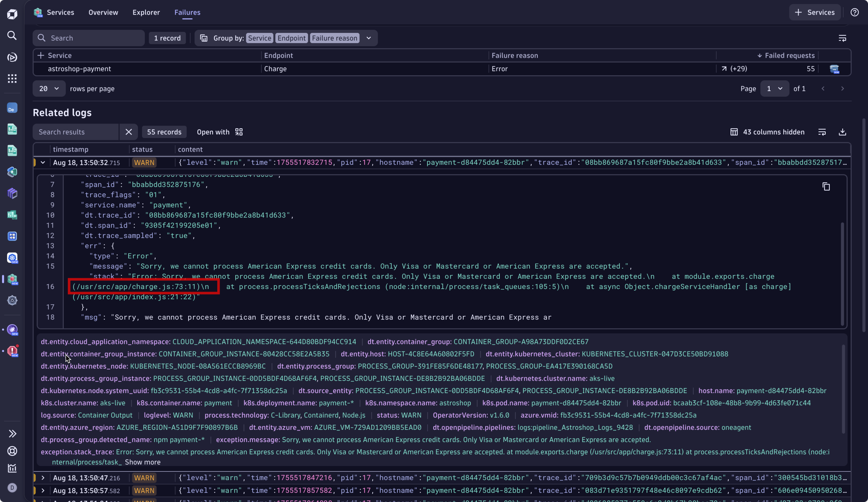
Task: Expand the 13:50:47 WARN log row
Action: click(x=43, y=478)
